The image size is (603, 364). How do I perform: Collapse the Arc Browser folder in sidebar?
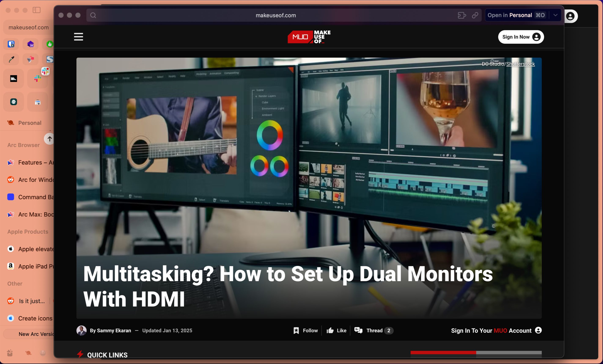point(23,145)
